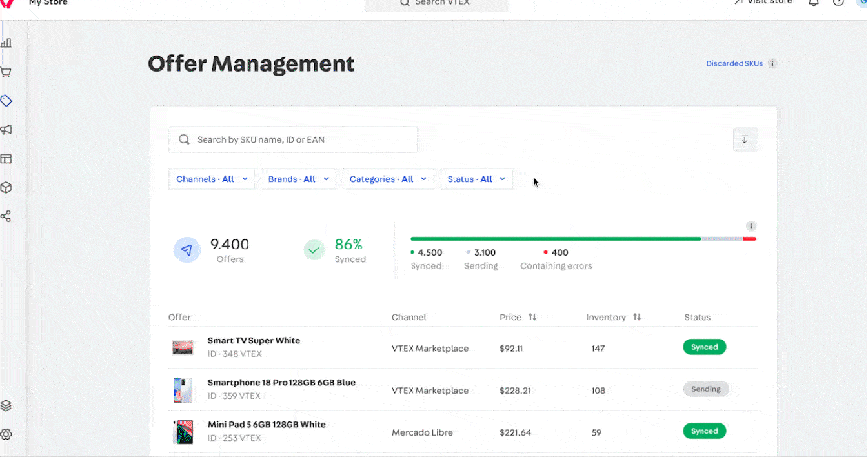Click the Search by SKU name field

(293, 139)
